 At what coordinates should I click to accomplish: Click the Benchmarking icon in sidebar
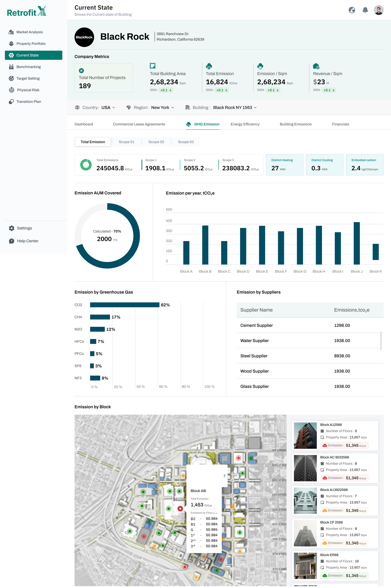[11, 67]
